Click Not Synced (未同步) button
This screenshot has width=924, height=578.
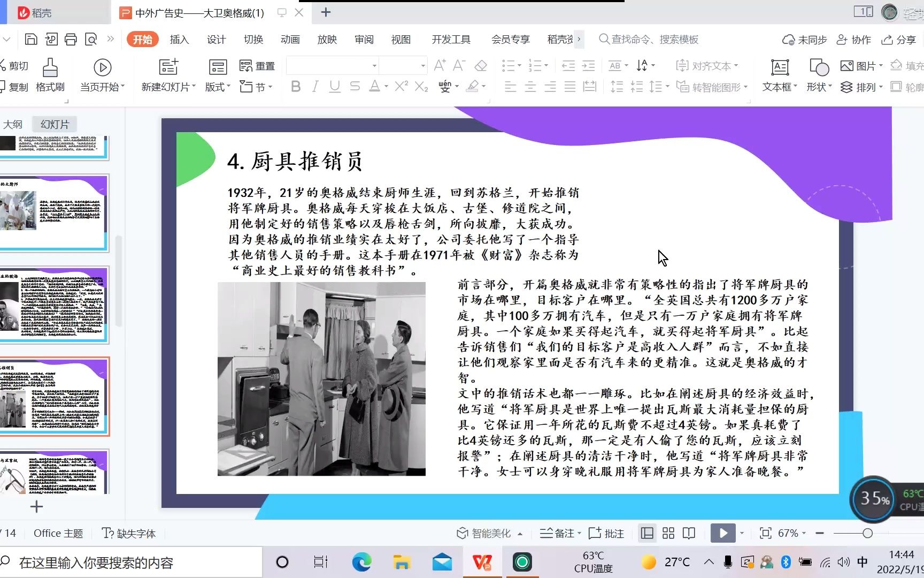804,40
